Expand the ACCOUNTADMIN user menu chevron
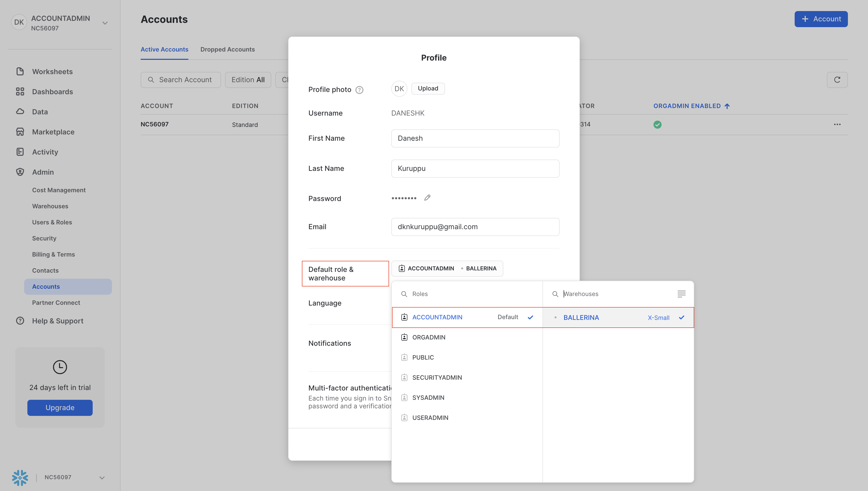The width and height of the screenshot is (868, 491). click(x=105, y=23)
